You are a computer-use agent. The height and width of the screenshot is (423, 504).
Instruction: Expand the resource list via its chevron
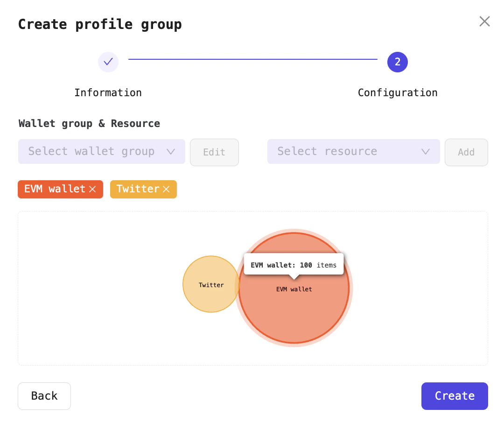tap(425, 151)
